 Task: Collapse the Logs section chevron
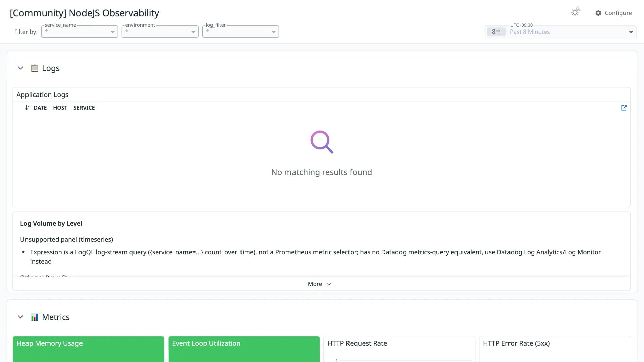click(x=20, y=68)
